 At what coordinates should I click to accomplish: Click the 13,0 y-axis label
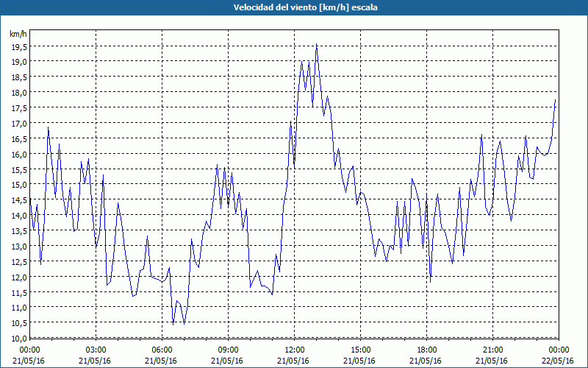click(18, 246)
